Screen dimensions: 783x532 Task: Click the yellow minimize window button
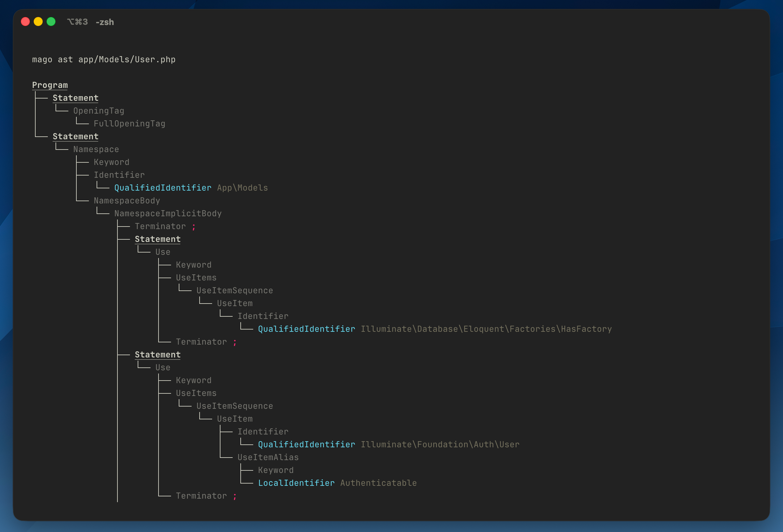pyautogui.click(x=38, y=22)
